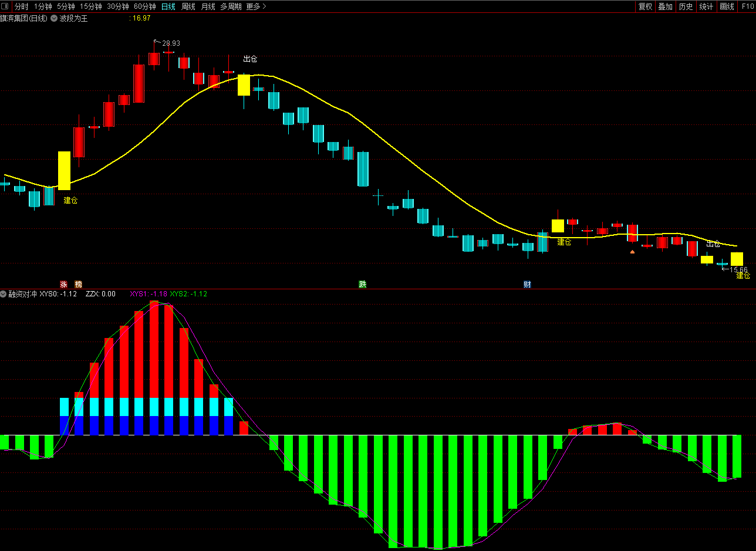Open the 多周期 multi-period view
Viewport: 756px width, 551px height.
[231, 6]
